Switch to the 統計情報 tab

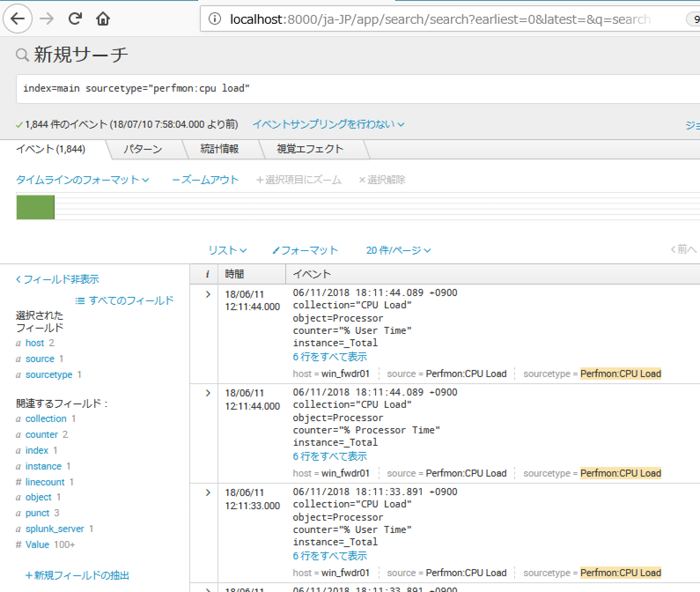click(219, 149)
